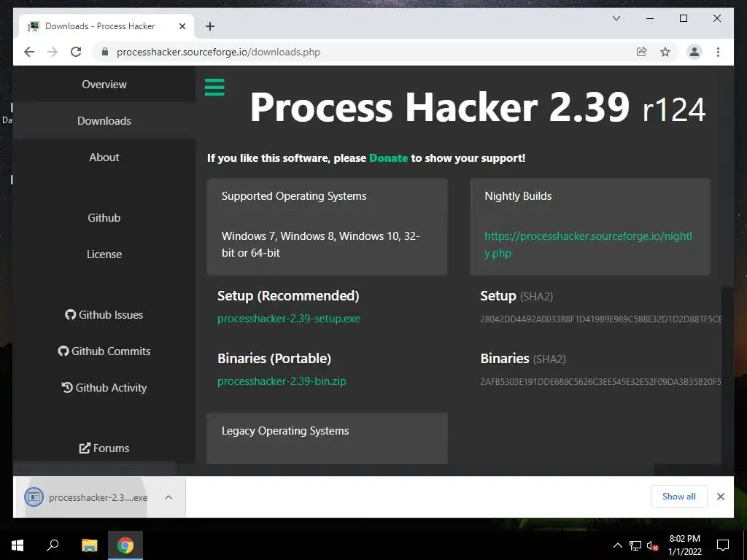This screenshot has width=747, height=560.
Task: Open the green hamburger menu icon
Action: click(x=214, y=87)
